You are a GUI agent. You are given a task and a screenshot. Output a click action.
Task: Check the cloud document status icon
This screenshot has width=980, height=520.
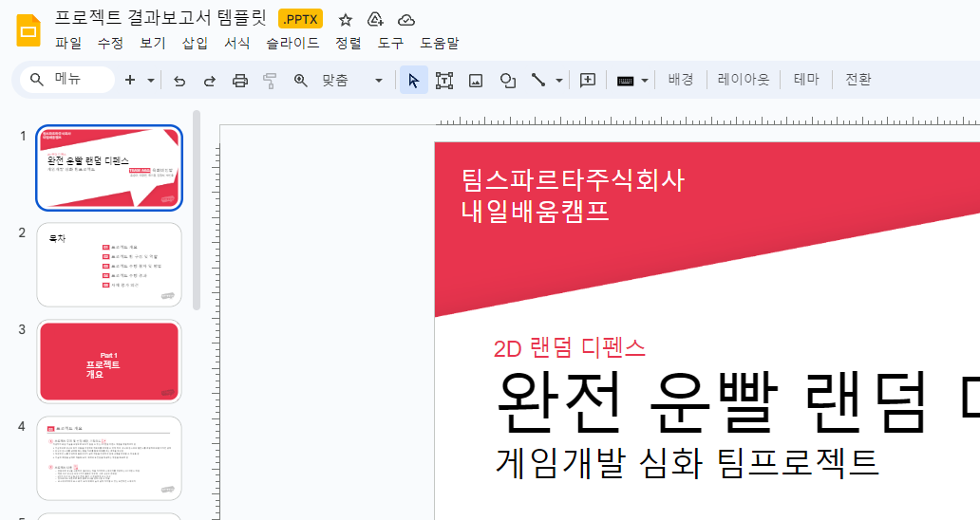[406, 20]
